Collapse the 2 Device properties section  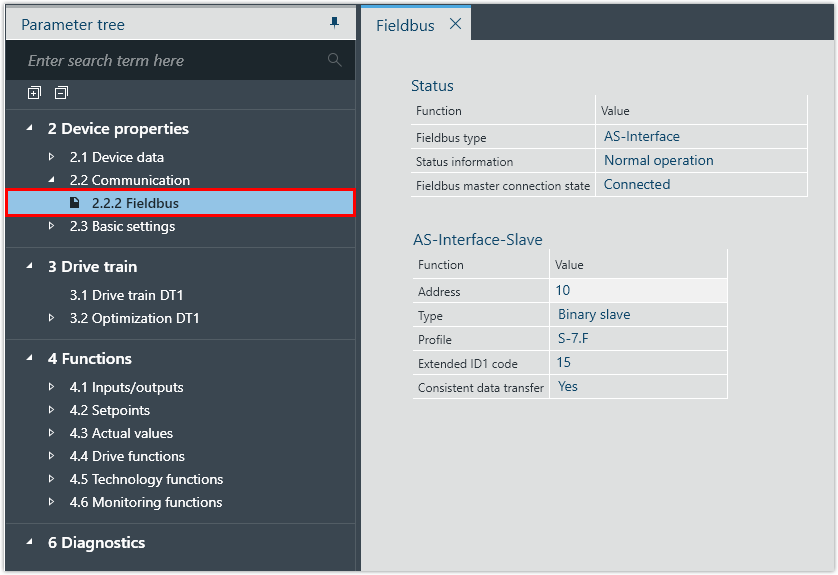click(28, 129)
